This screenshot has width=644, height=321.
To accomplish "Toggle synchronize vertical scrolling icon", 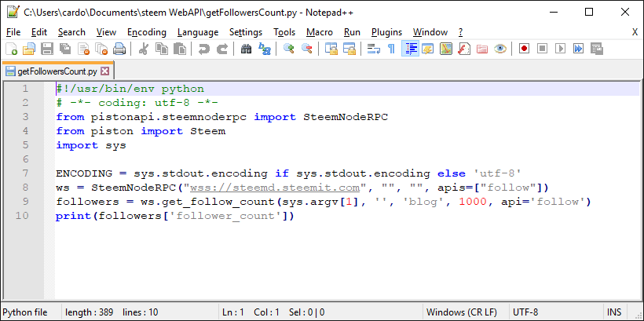I will coord(331,49).
